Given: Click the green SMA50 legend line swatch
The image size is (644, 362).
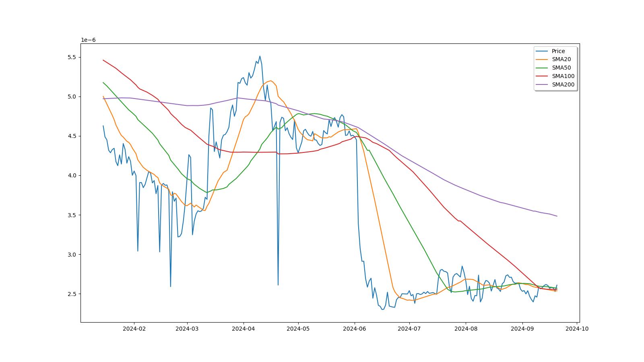Looking at the screenshot, I should click(x=542, y=68).
